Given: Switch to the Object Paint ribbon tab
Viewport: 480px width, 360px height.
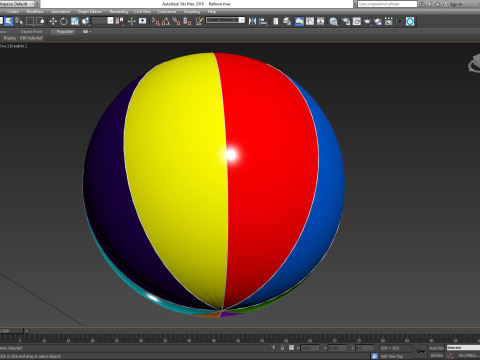Looking at the screenshot, I should point(31,32).
